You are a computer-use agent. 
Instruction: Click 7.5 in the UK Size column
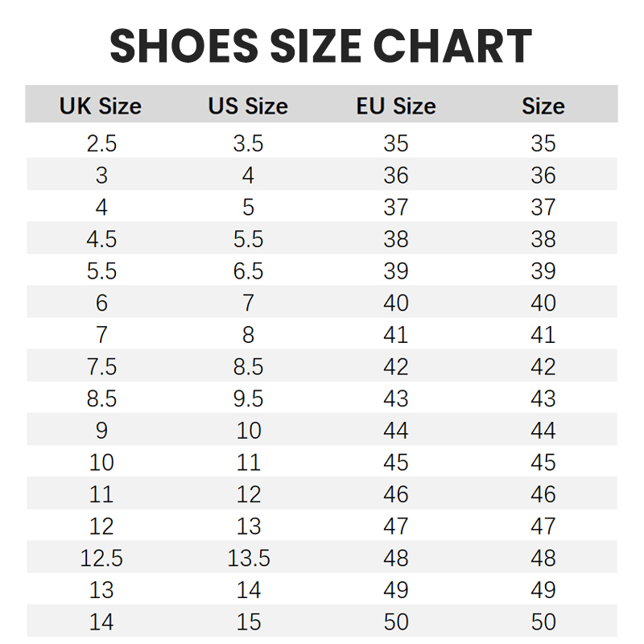point(101,367)
